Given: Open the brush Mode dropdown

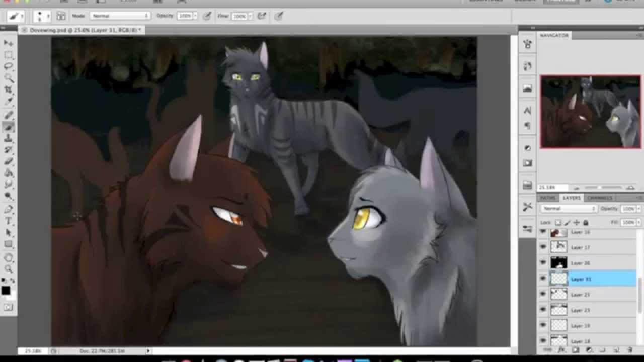Looking at the screenshot, I should [120, 16].
